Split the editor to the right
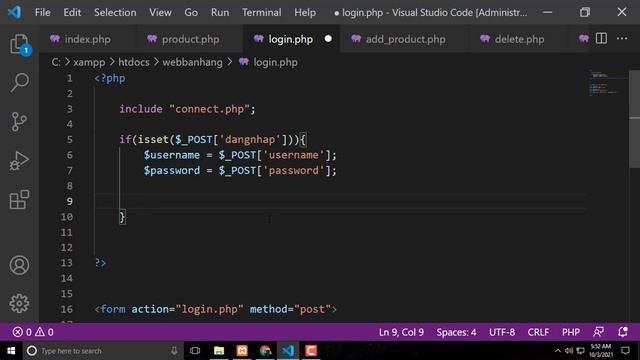This screenshot has width=640, height=360. click(601, 39)
